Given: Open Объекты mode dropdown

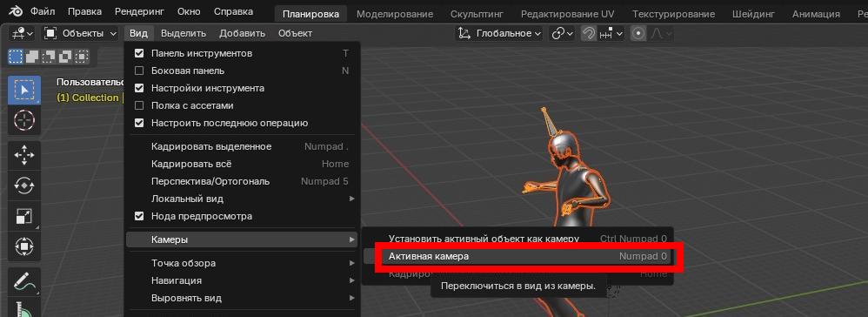Looking at the screenshot, I should click(81, 34).
